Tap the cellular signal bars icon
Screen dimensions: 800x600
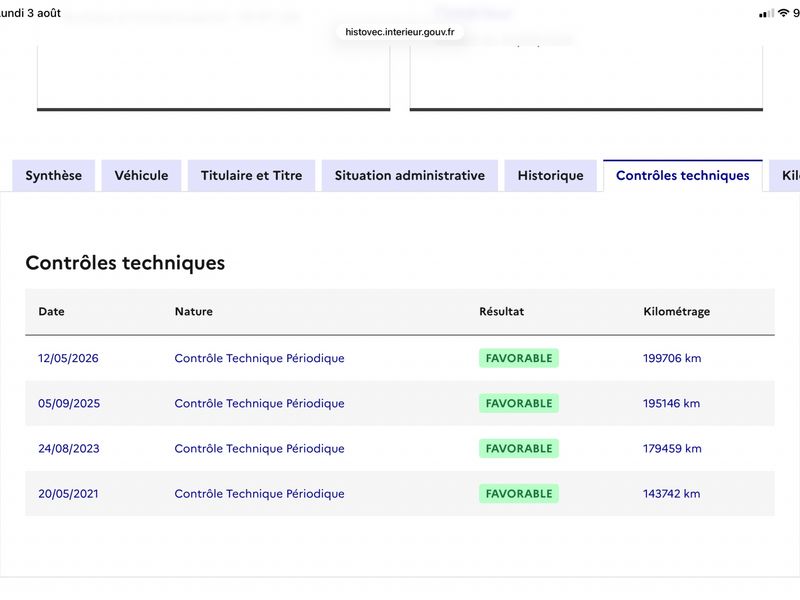(766, 14)
